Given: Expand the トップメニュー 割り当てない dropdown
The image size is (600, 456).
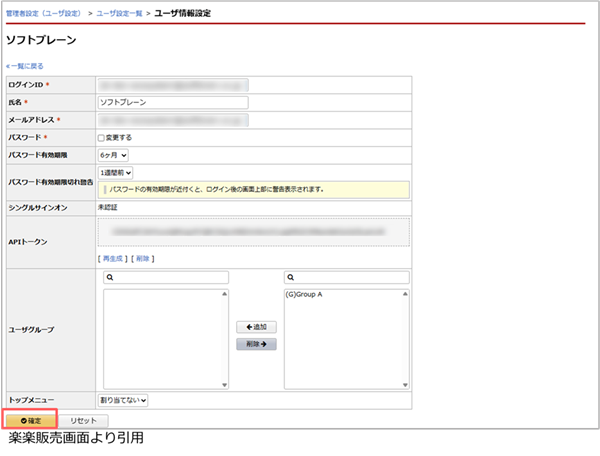Looking at the screenshot, I should pyautogui.click(x=122, y=400).
